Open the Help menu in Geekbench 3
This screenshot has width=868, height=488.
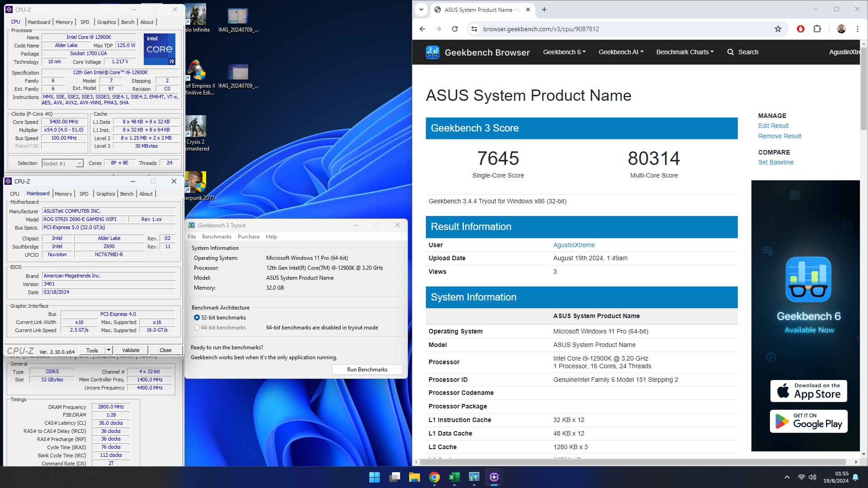pyautogui.click(x=271, y=237)
